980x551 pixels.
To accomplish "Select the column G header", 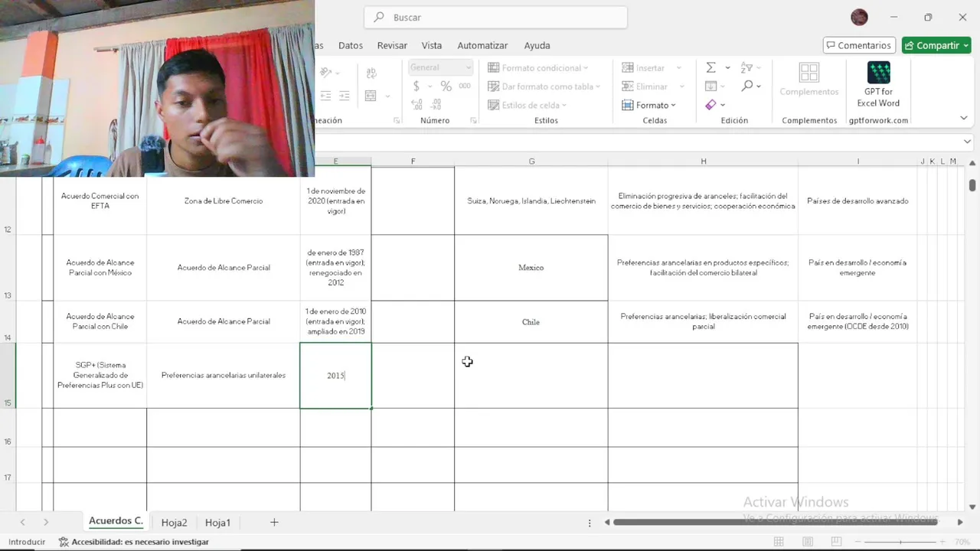I will click(531, 161).
